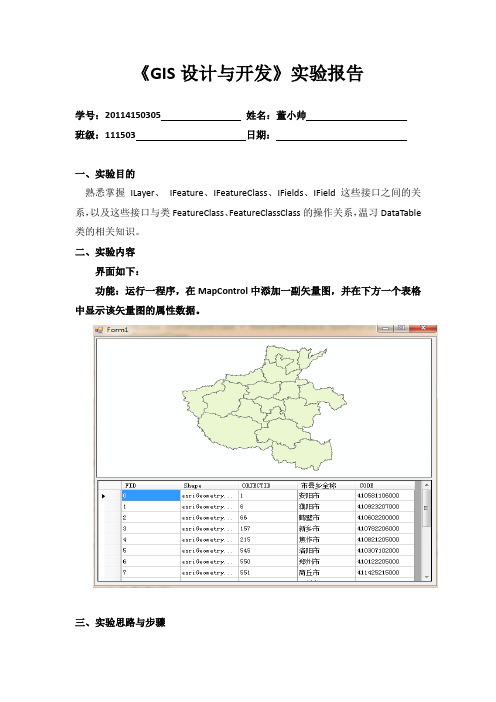496x702 pixels.
Task: Click the Shape cell in the FID 4 row
Action: point(210,539)
